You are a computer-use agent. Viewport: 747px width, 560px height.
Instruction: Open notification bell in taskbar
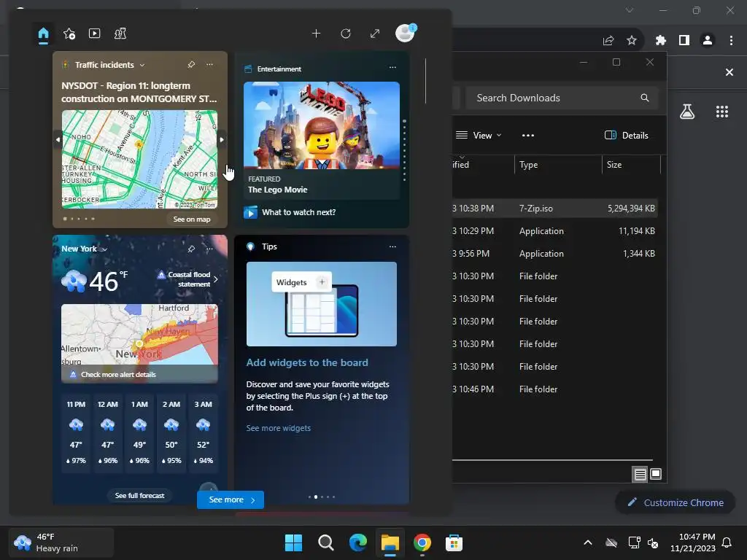[x=727, y=542]
